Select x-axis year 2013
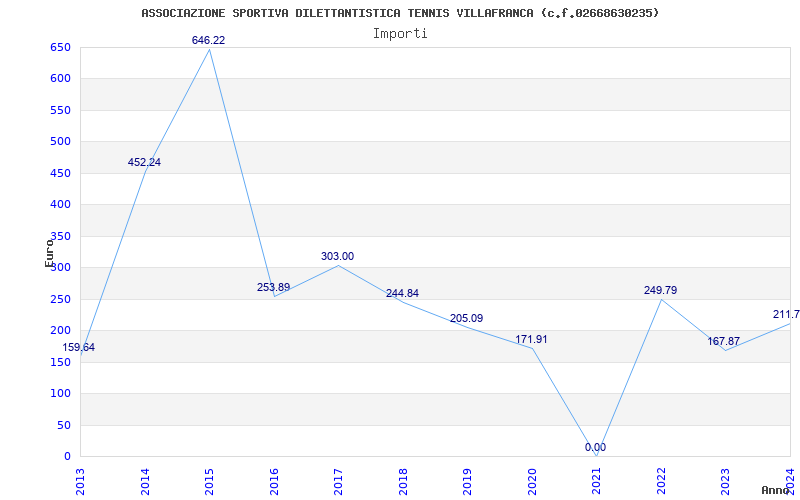This screenshot has height=500, width=800. pyautogui.click(x=81, y=481)
